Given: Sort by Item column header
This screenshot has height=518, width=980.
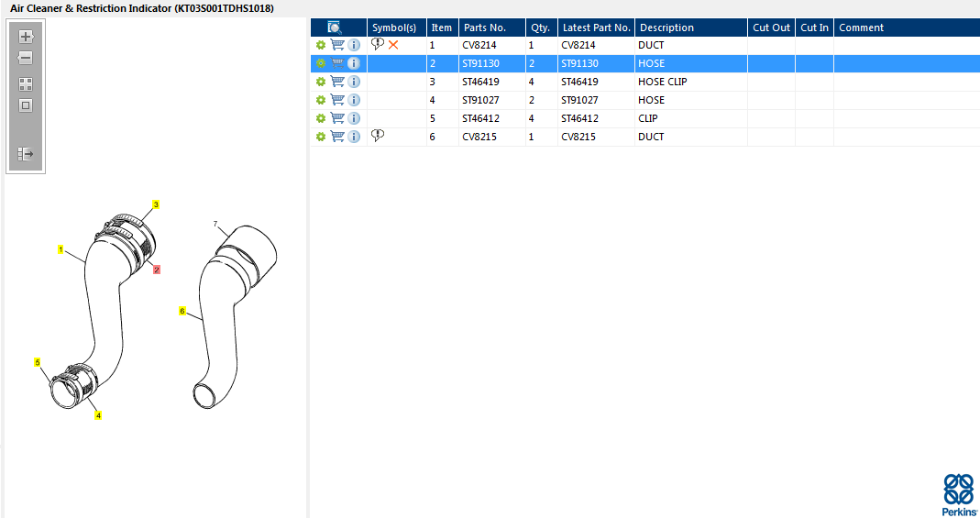Looking at the screenshot, I should (441, 28).
